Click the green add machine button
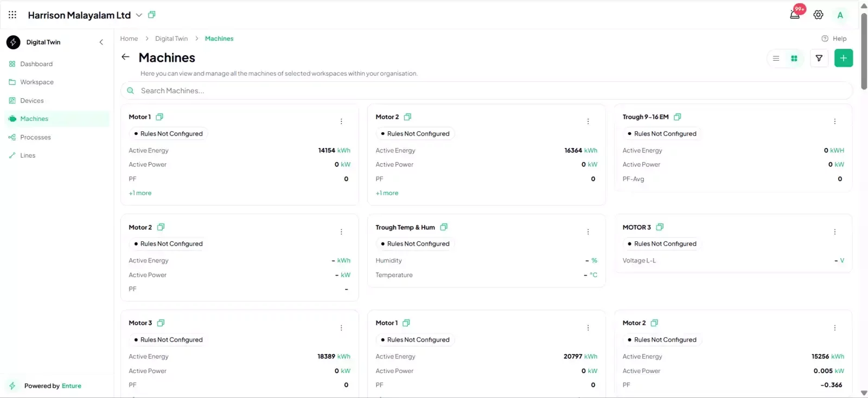Image resolution: width=868 pixels, height=398 pixels. (843, 58)
